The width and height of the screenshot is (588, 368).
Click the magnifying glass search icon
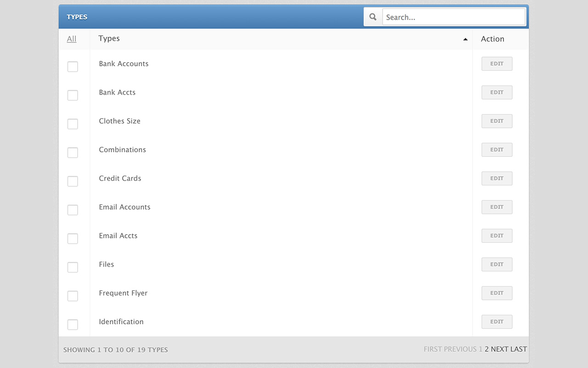(372, 17)
